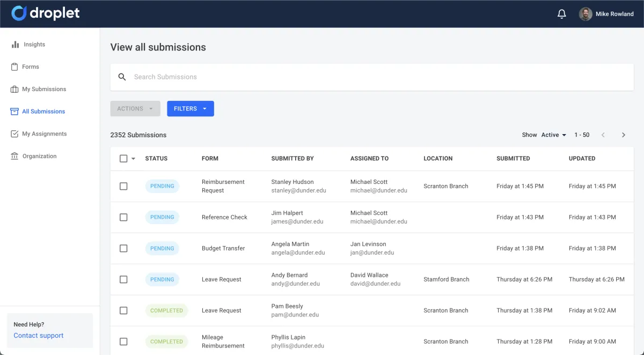The image size is (644, 355).
Task: Expand the Show Active dropdown
Action: (x=553, y=135)
